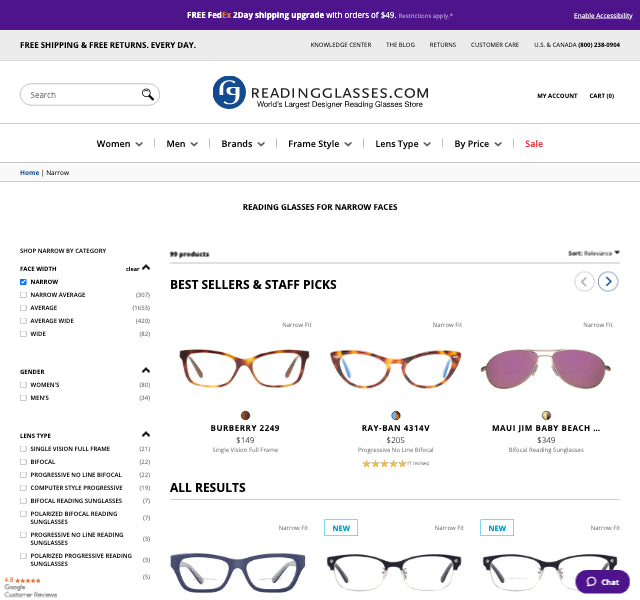Check the Narrow Average filter
Viewport: 640px width, 600px height.
coord(23,295)
